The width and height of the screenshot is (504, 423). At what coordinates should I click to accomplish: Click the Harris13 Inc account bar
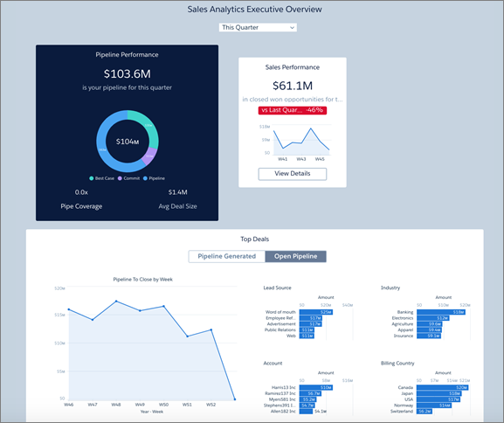[x=316, y=388]
